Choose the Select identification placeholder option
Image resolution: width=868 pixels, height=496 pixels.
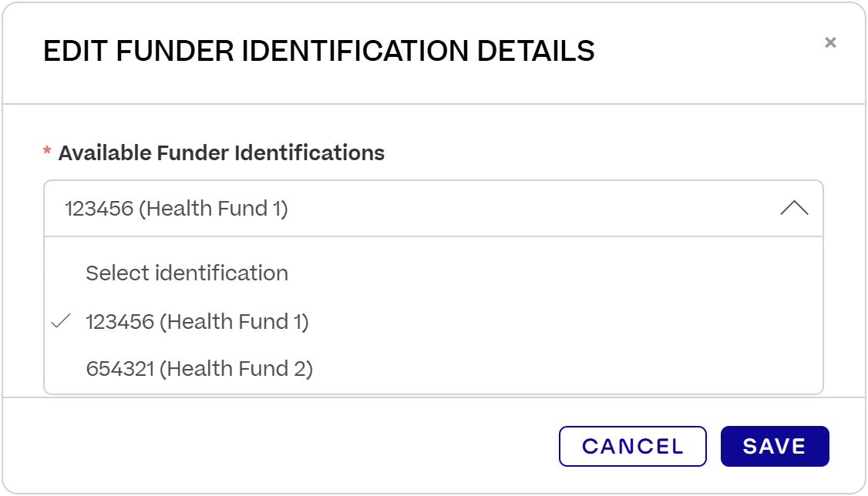(x=187, y=273)
